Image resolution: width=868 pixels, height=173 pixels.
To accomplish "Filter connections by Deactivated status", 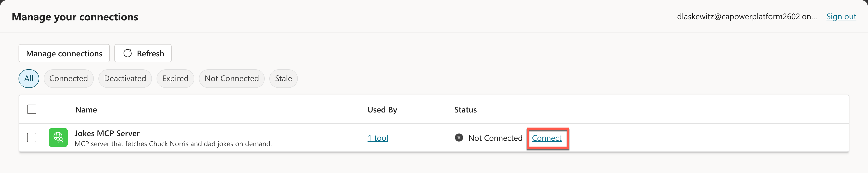I will coord(125,78).
